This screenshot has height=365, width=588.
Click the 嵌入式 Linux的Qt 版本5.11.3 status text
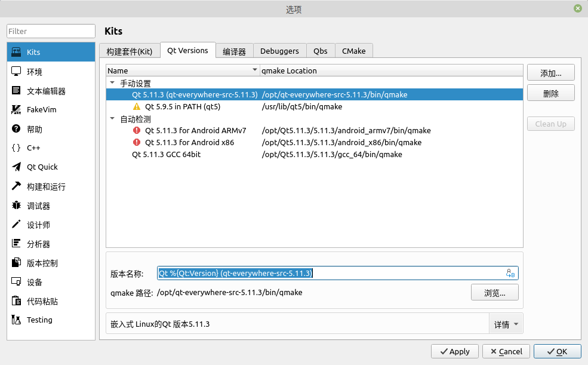[160, 324]
